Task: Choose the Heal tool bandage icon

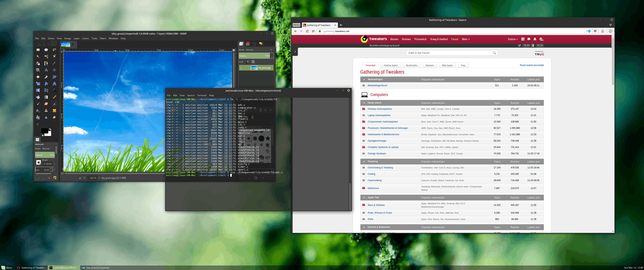Action: tap(54, 110)
